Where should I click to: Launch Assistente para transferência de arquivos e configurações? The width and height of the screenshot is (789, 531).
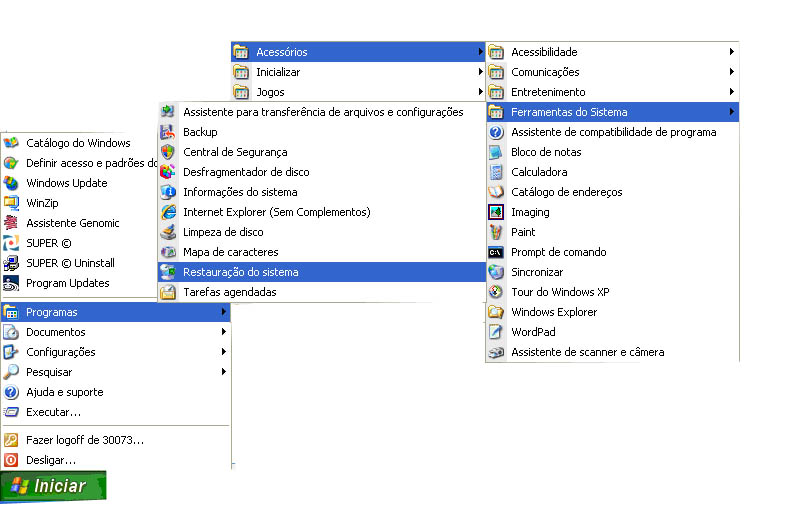tap(322, 112)
